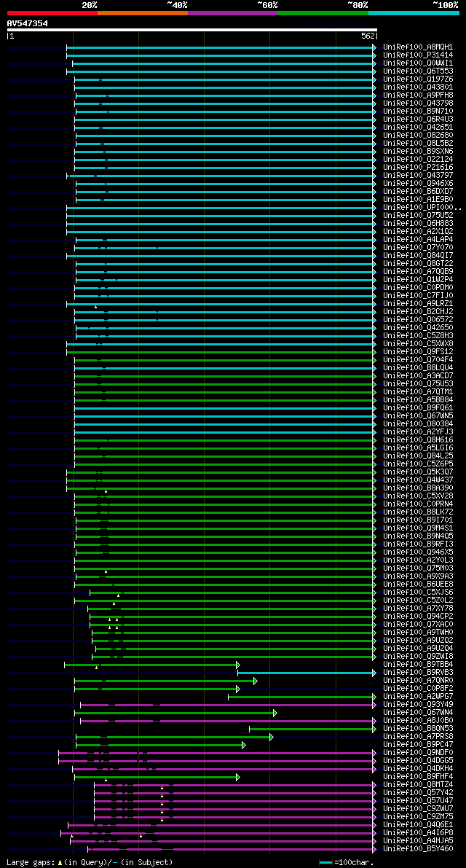The width and height of the screenshot is (466, 868).
Task: Open the UniRef100_O82680 hit
Action: click(418, 136)
